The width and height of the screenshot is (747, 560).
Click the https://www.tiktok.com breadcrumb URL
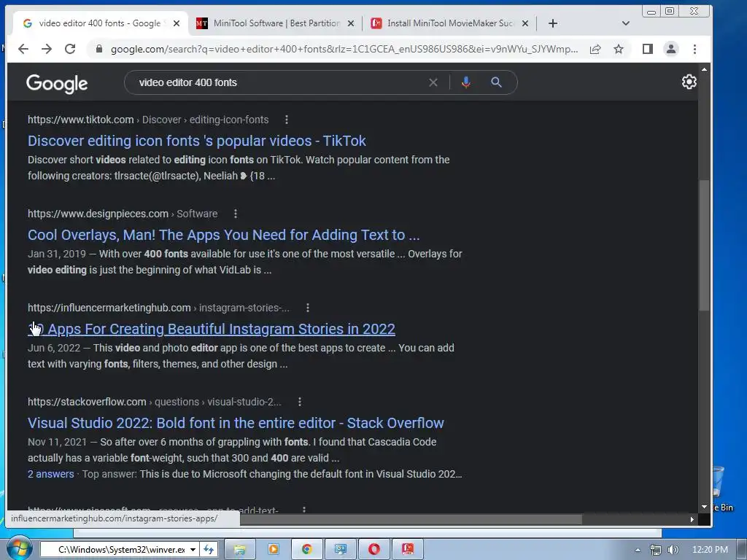[80, 120]
